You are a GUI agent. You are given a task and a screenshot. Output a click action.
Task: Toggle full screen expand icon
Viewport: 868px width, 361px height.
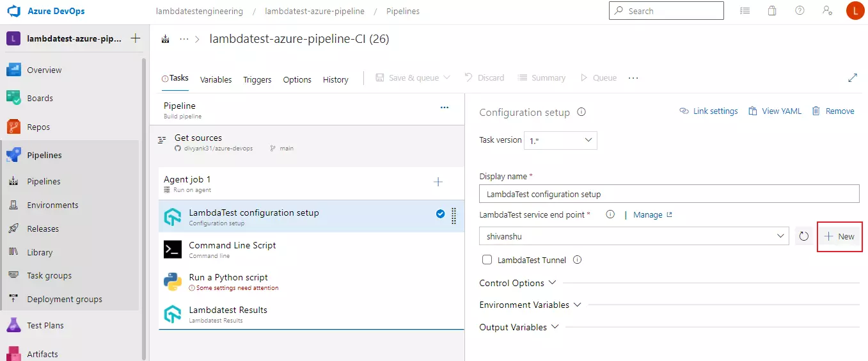coord(852,77)
